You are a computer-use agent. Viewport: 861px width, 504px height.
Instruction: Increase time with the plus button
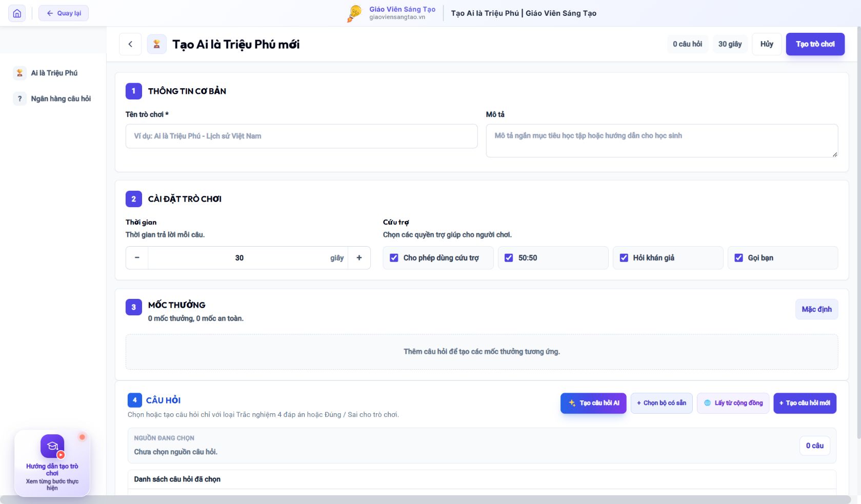click(x=359, y=258)
